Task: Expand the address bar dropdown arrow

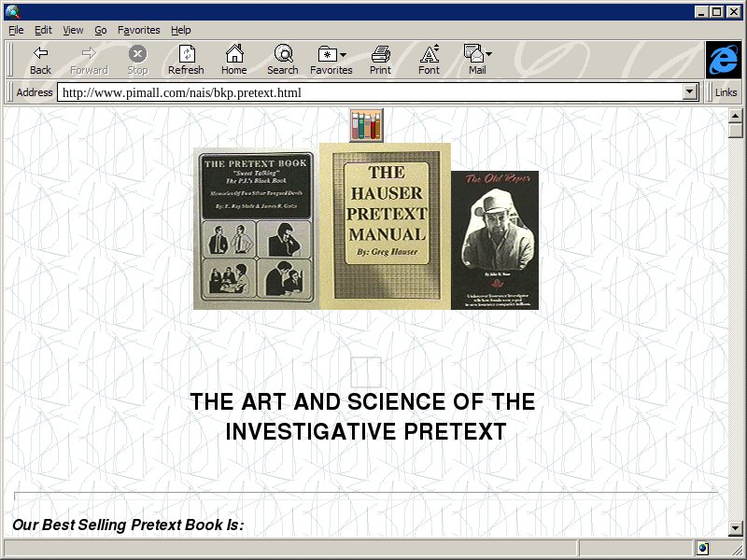Action: [x=690, y=92]
